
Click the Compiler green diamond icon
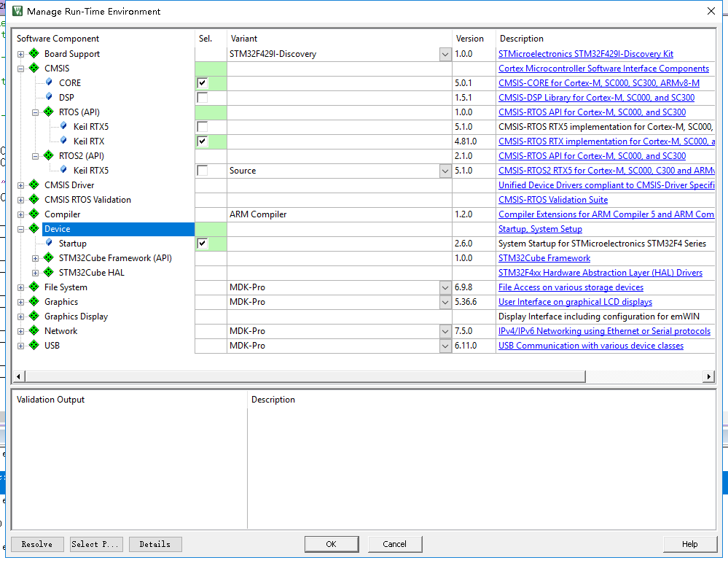coord(34,214)
